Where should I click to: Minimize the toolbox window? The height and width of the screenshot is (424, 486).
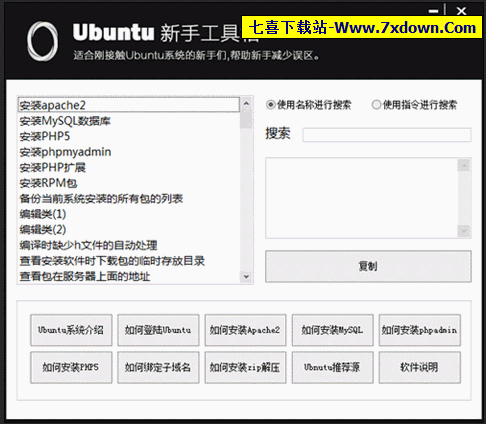[433, 11]
